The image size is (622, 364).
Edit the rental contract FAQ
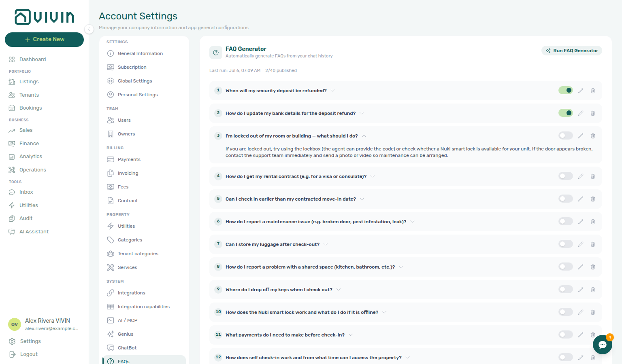pos(581,176)
